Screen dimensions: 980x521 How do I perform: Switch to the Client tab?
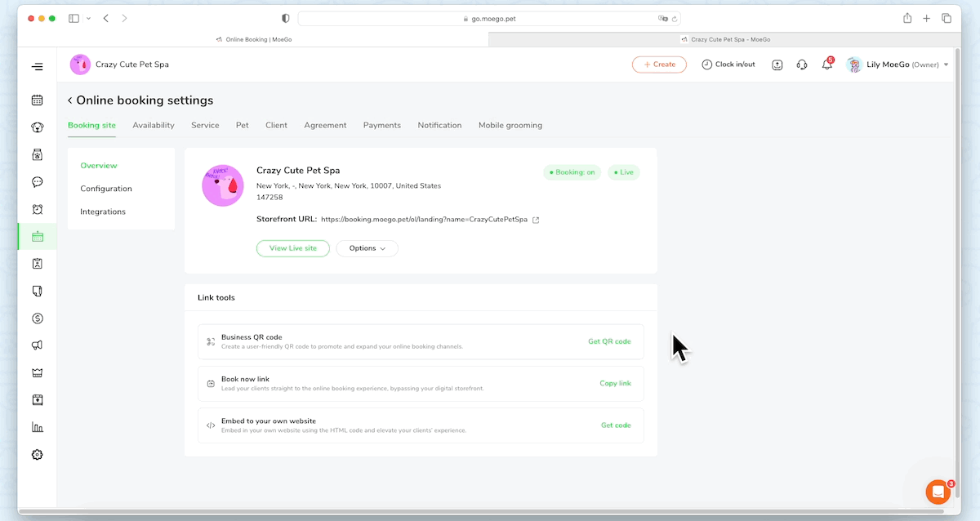click(x=276, y=125)
